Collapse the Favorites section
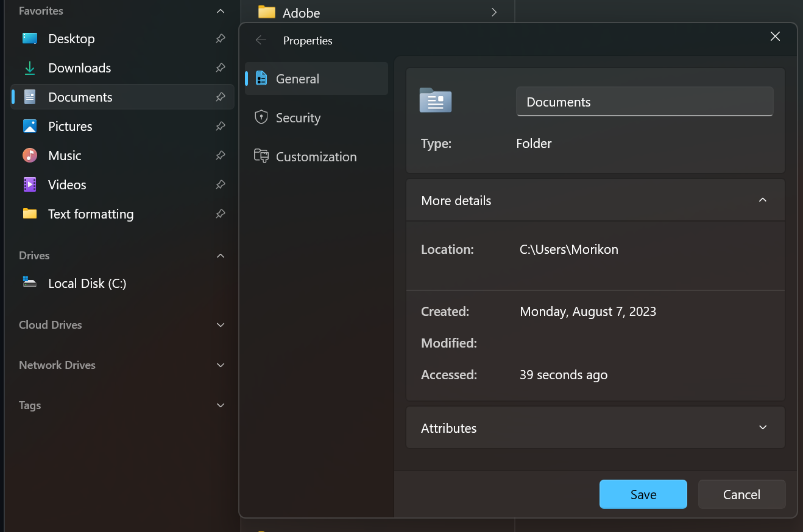Image resolution: width=803 pixels, height=532 pixels. (220, 10)
